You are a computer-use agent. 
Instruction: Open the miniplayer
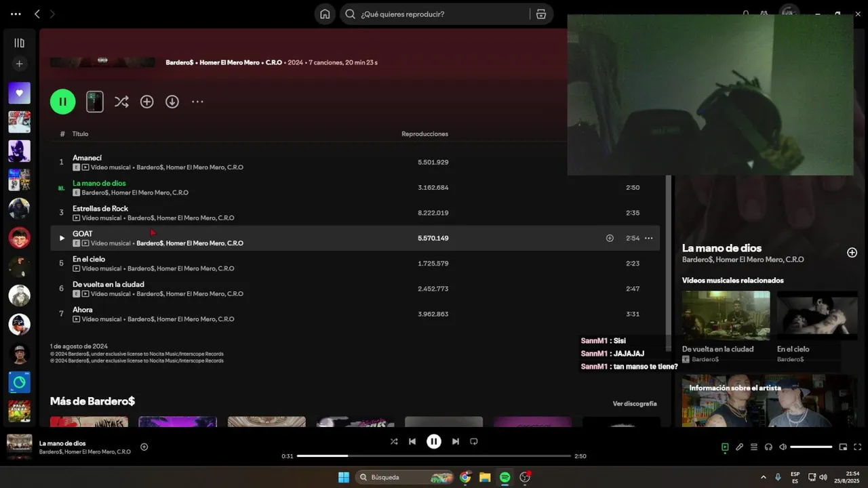843,447
